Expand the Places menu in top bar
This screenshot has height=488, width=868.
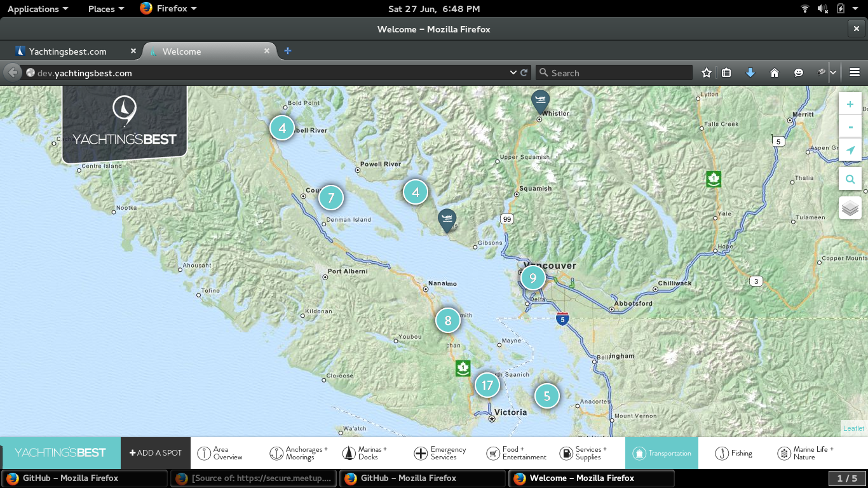(105, 9)
